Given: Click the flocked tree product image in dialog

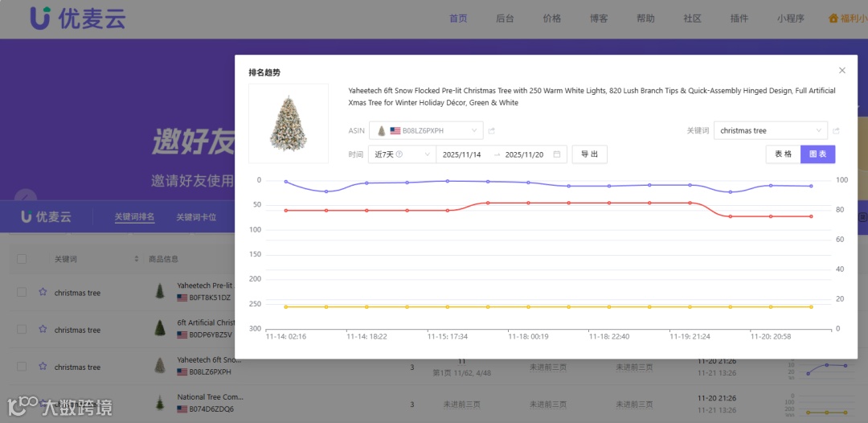Looking at the screenshot, I should (x=289, y=124).
